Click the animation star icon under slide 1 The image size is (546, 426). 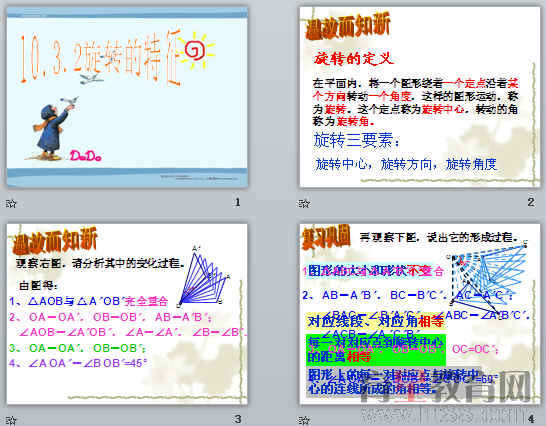11,203
